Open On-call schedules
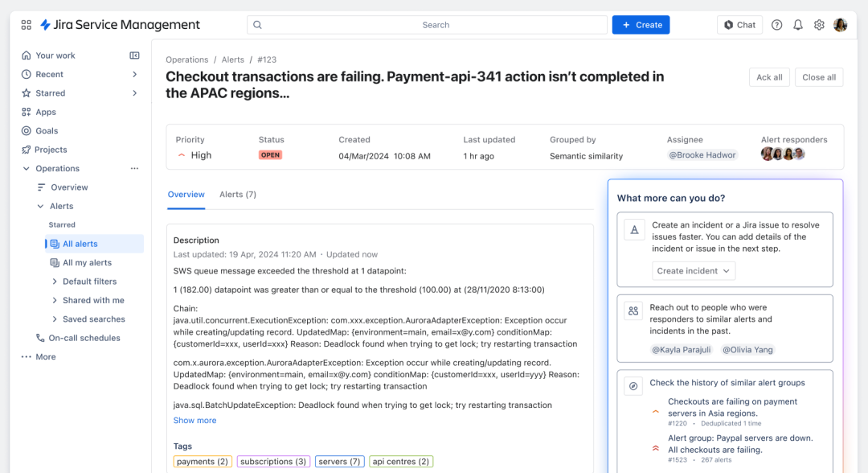Viewport: 868px width, 473px height. (84, 338)
